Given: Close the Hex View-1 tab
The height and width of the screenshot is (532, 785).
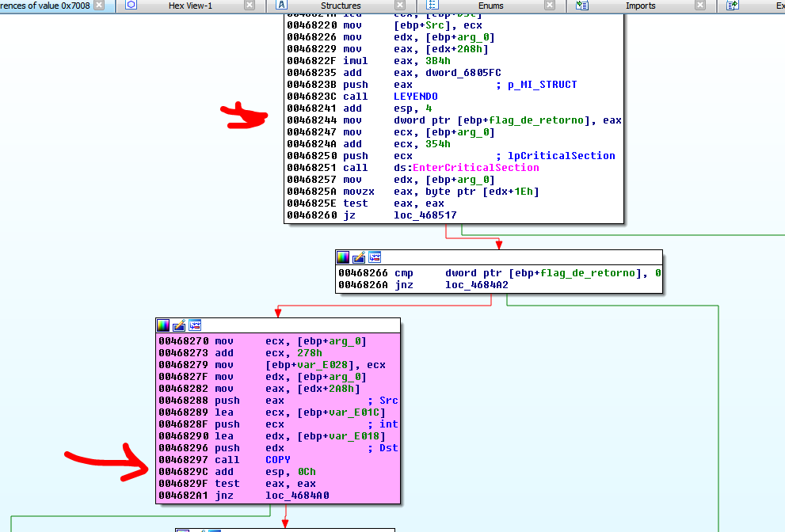Looking at the screenshot, I should (250, 6).
